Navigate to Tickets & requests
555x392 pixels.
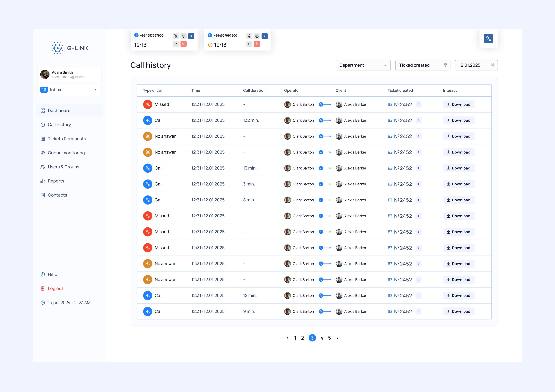(67, 139)
